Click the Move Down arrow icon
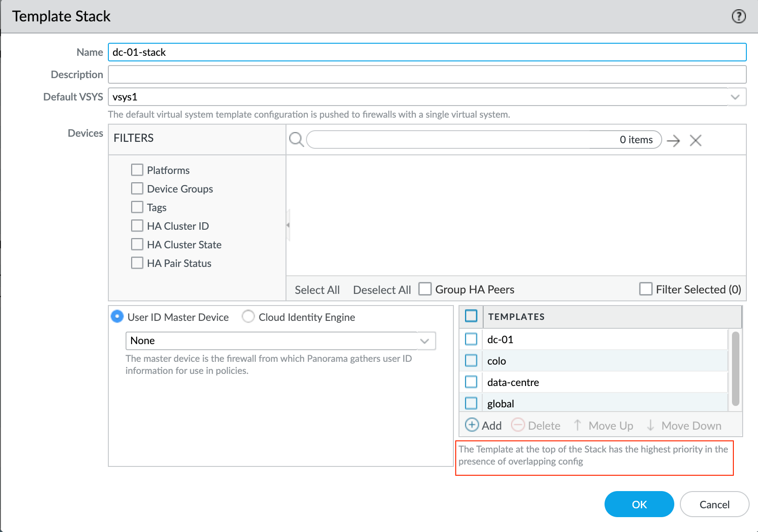 650,425
